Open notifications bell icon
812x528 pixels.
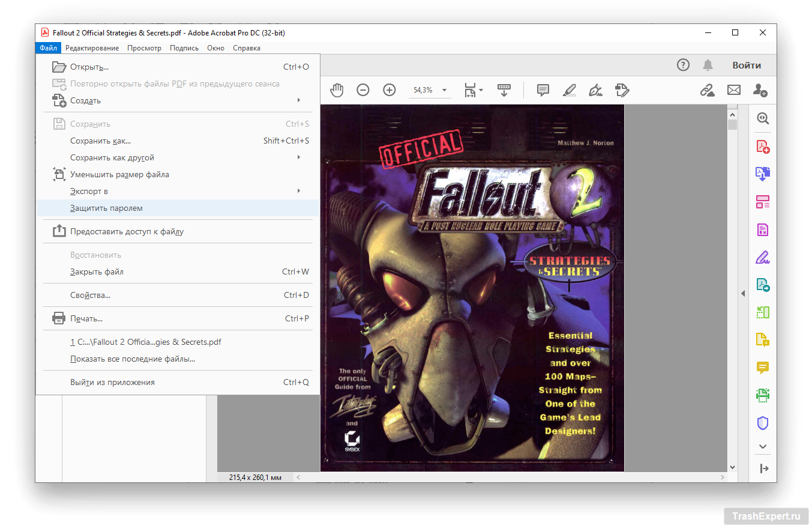(708, 65)
